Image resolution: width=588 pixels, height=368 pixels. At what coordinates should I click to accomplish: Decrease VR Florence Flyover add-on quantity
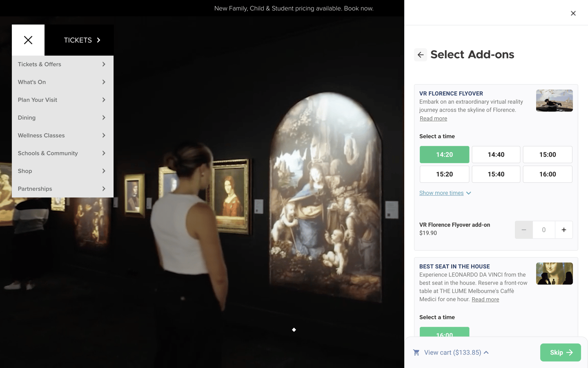tap(523, 230)
